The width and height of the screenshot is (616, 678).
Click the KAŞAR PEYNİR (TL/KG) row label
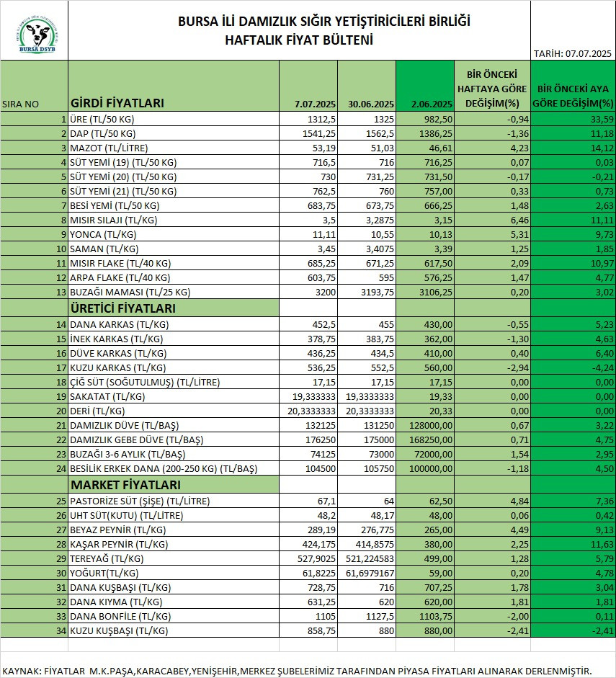pyautogui.click(x=120, y=545)
